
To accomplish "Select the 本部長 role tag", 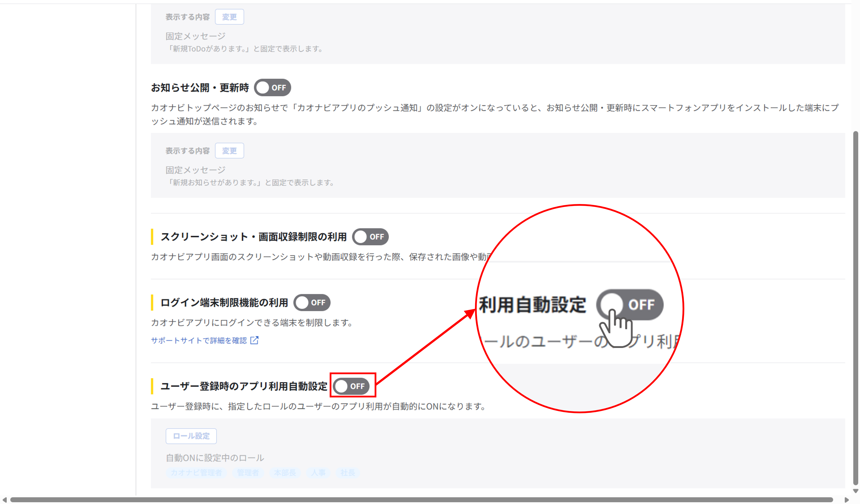I will coord(285,473).
